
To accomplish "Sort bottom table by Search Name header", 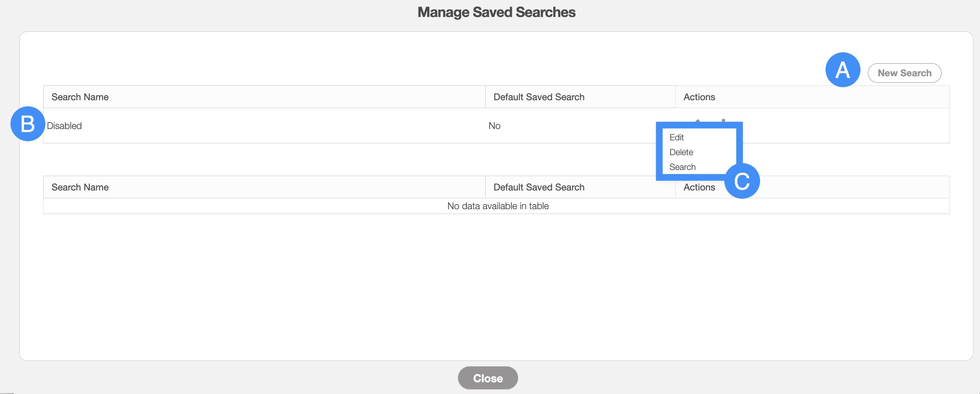I will pos(80,187).
